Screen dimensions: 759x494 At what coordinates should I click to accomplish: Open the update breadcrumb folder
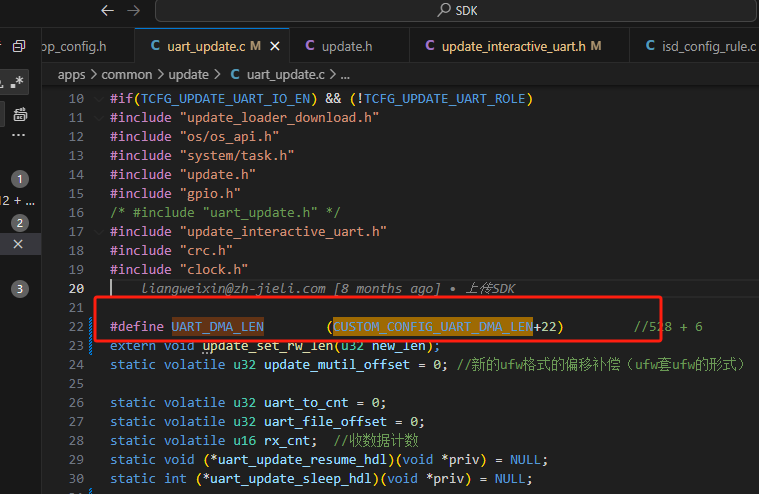188,75
